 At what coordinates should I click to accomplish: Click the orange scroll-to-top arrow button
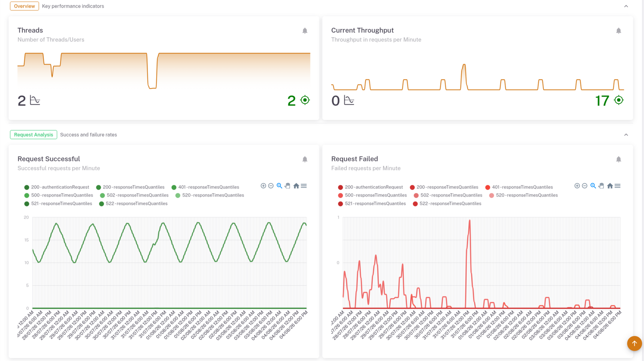pyautogui.click(x=634, y=343)
